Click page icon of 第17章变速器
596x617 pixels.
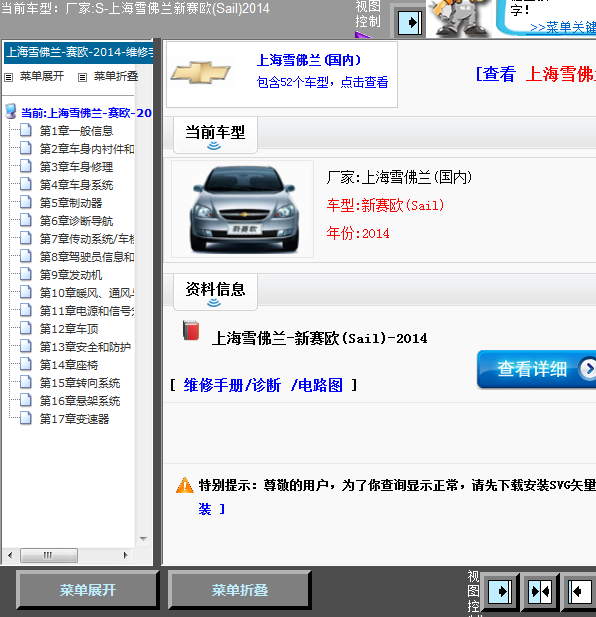(x=26, y=418)
